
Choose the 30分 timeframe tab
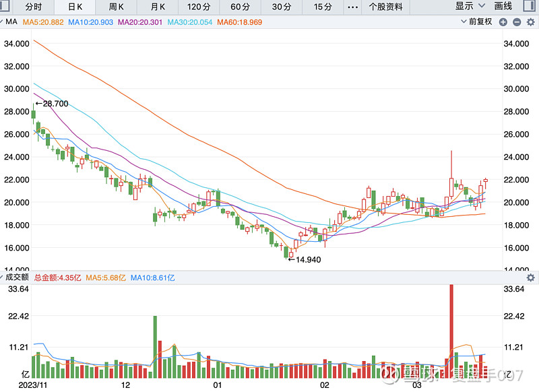coord(282,7)
